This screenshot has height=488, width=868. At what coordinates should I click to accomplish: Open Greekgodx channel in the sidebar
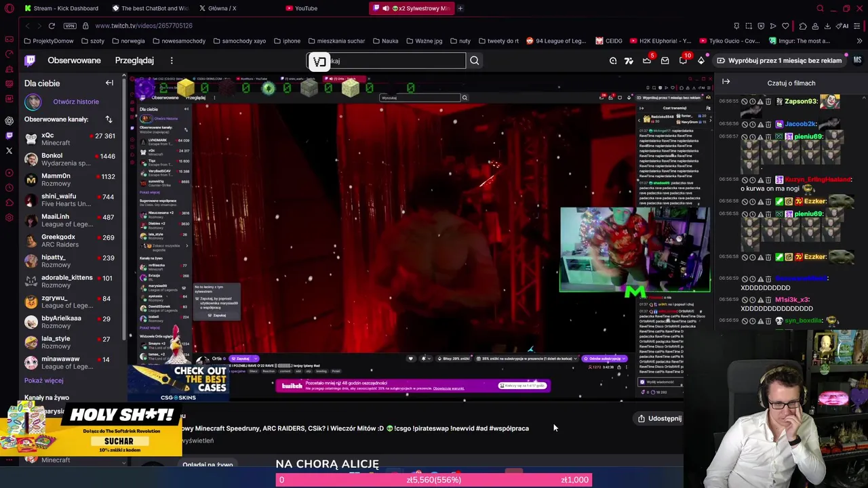click(70, 241)
